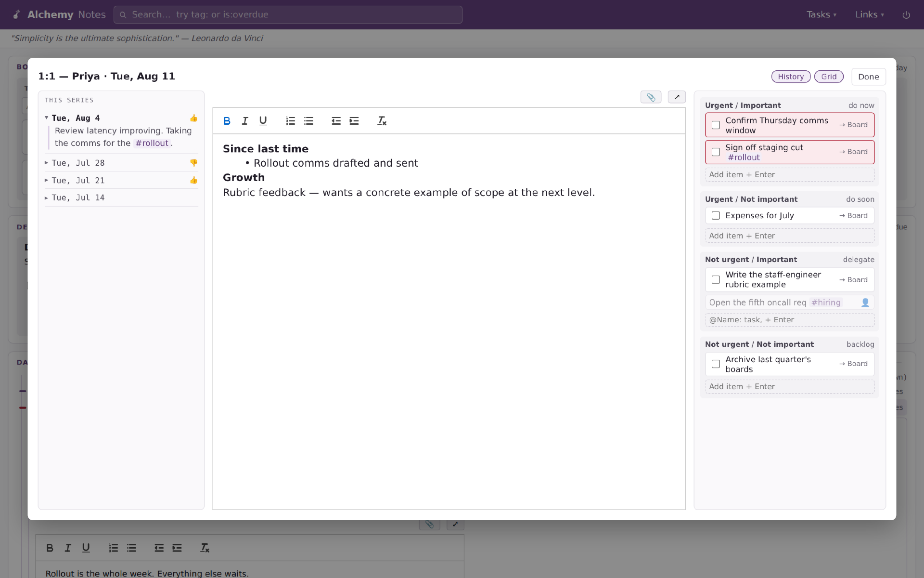Screen dimensions: 924x578
Task: Check off Archive last quarter's boards
Action: [x=716, y=364]
